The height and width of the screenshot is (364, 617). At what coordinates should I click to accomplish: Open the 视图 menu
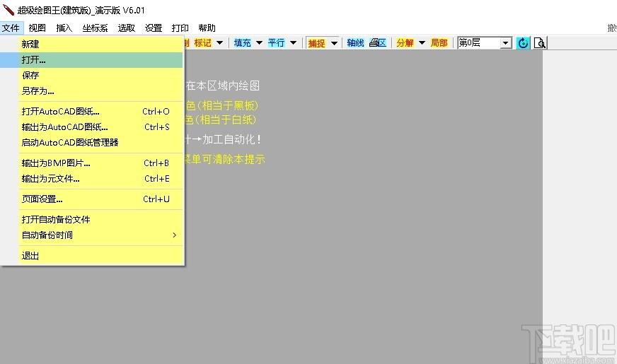coord(38,28)
